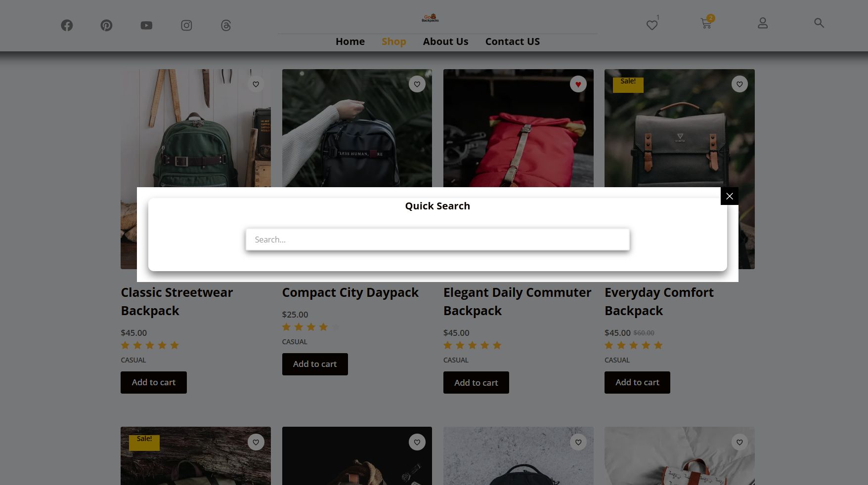Open the Shop menu item
868x485 pixels.
point(394,41)
